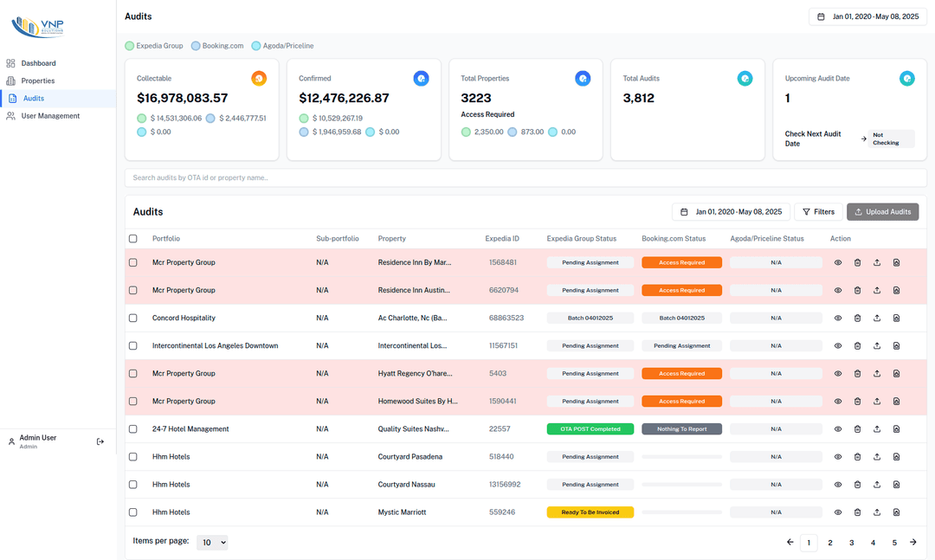935x560 pixels.
Task: Click report file icon in Mystic Marriott row
Action: point(896,512)
